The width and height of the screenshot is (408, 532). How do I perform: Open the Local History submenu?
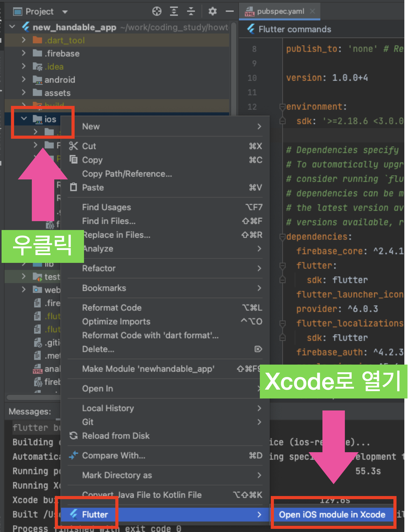point(165,408)
